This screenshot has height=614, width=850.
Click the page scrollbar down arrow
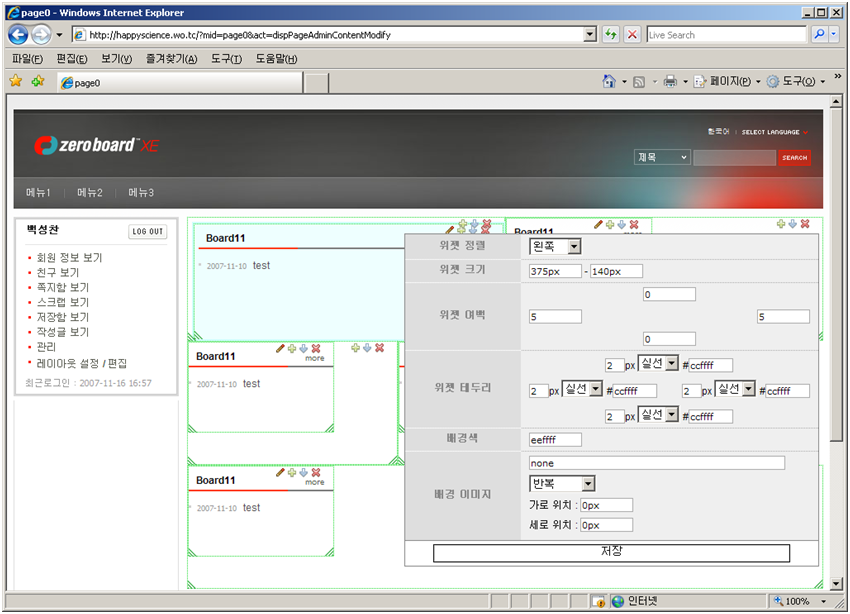[x=836, y=584]
